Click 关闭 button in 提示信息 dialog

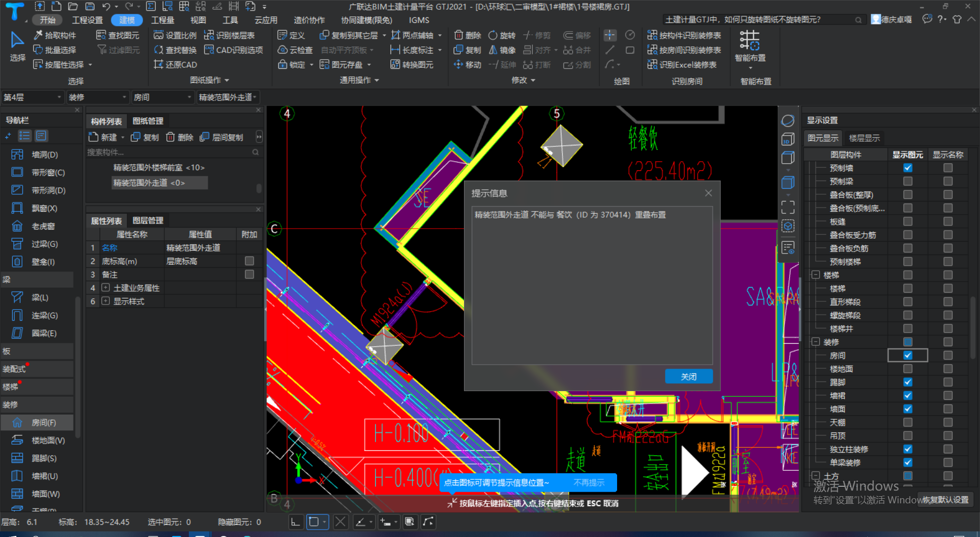pyautogui.click(x=689, y=376)
